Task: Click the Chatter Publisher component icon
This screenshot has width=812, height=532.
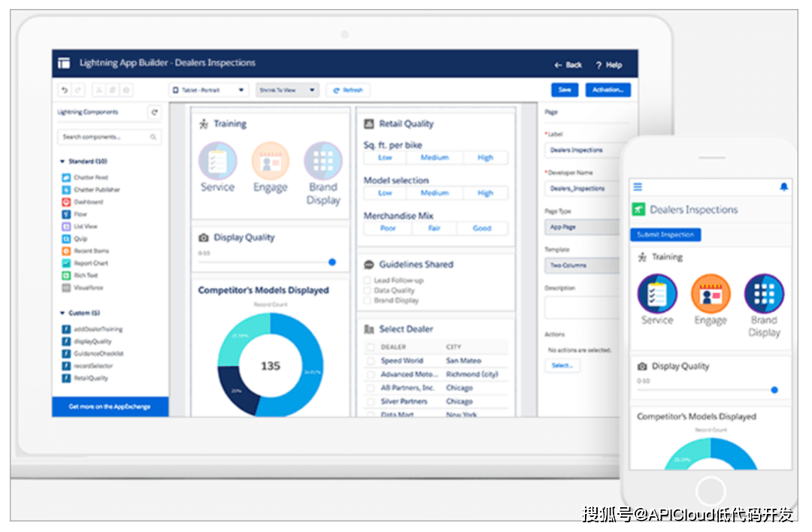Action: (x=66, y=190)
